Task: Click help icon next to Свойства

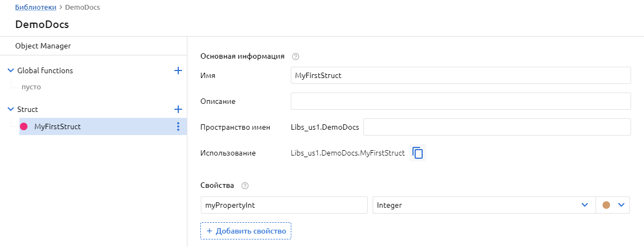Action: point(245,186)
